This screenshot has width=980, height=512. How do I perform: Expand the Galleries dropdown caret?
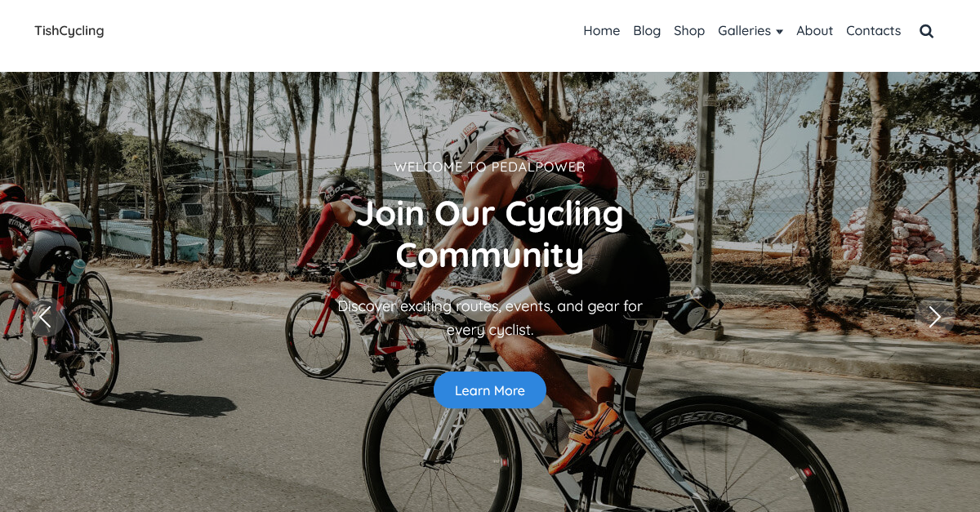coord(779,32)
